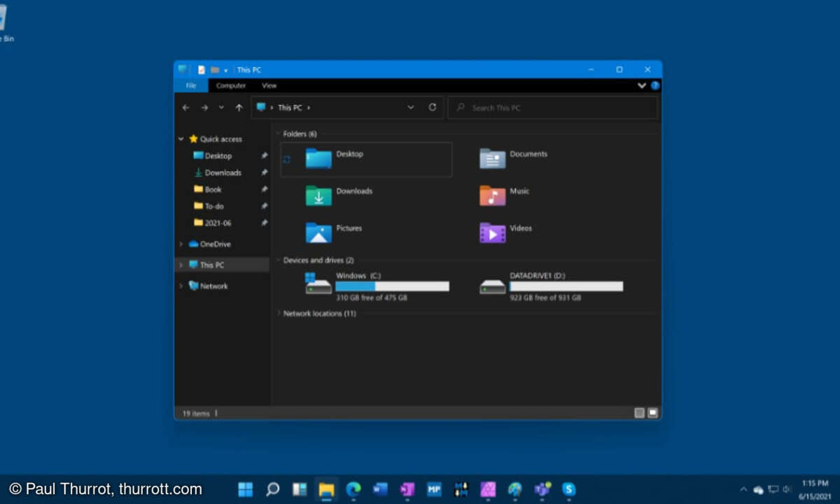Collapse the Folders (6) group

(x=278, y=134)
